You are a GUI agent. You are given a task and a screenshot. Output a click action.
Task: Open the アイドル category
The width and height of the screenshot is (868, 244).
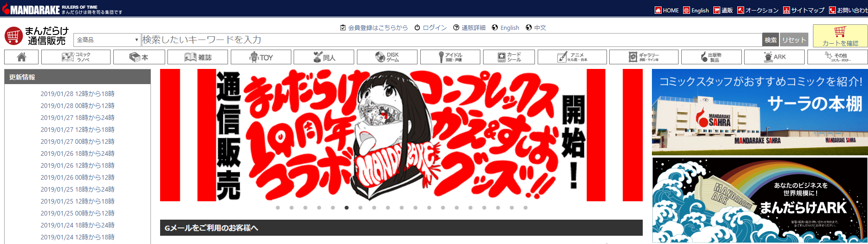(x=450, y=57)
